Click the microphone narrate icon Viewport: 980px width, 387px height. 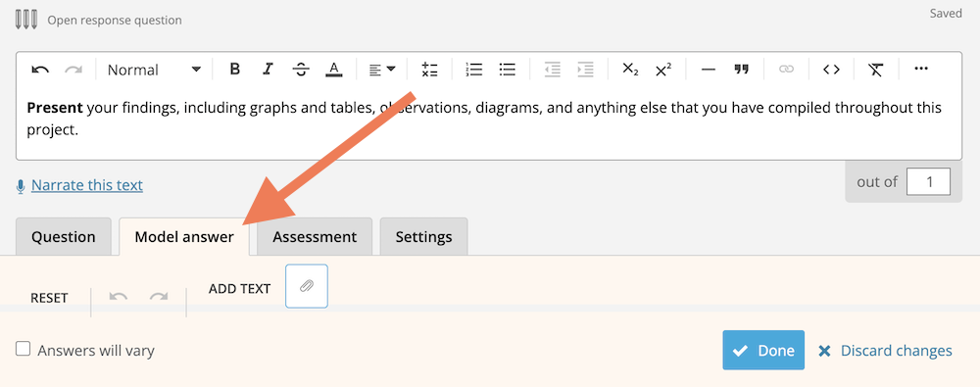(21, 186)
